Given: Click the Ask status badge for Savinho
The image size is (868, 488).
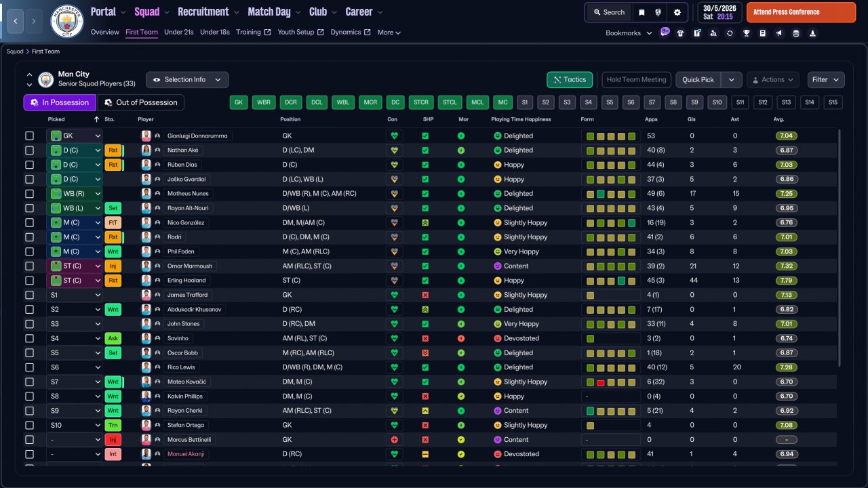Looking at the screenshot, I should click(113, 338).
